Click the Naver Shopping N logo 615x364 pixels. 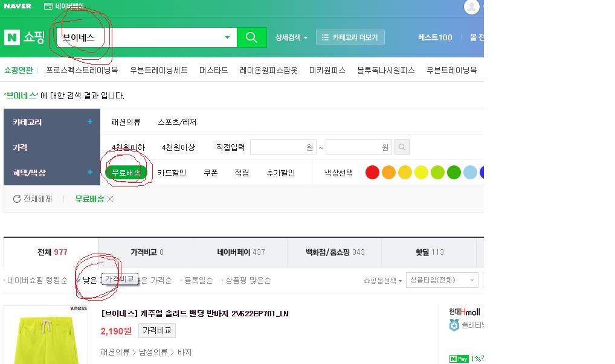point(13,37)
